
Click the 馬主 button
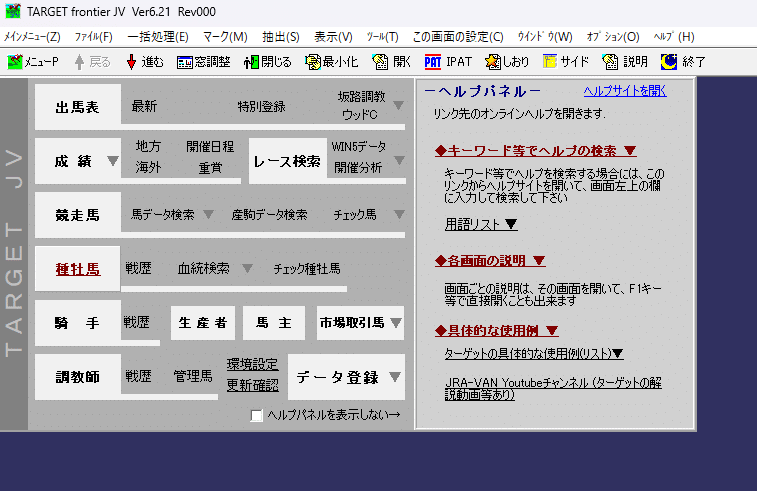(274, 323)
